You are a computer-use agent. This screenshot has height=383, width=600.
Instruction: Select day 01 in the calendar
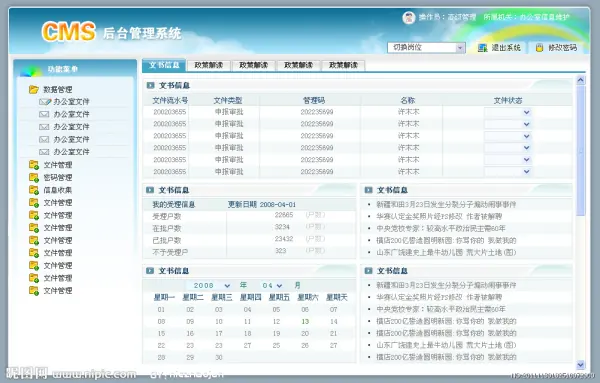(x=161, y=310)
